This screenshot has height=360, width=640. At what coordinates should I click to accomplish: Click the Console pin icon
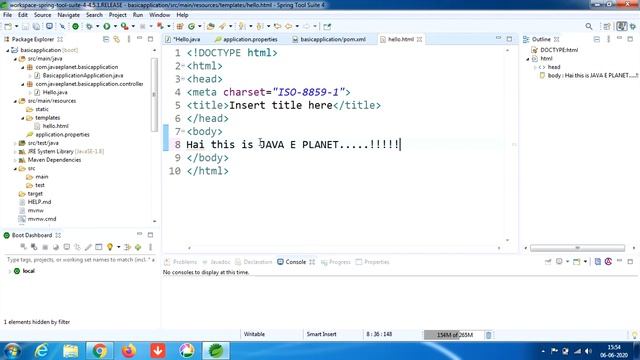pyautogui.click(x=548, y=262)
